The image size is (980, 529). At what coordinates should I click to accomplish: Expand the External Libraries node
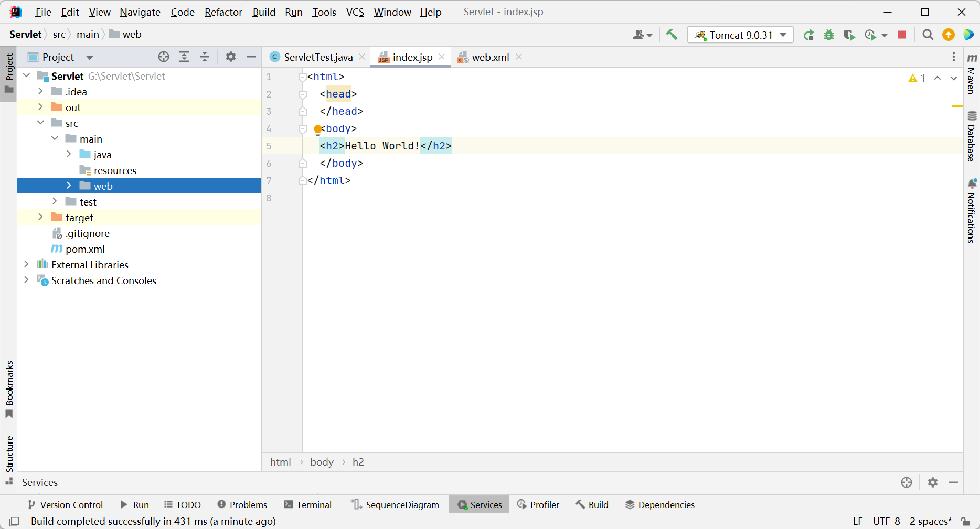[26, 265]
